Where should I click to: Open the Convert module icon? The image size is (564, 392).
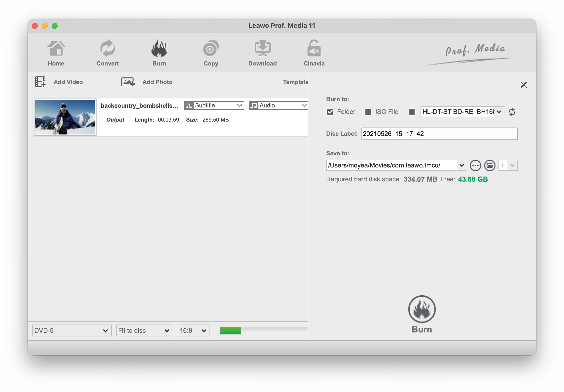tap(107, 49)
